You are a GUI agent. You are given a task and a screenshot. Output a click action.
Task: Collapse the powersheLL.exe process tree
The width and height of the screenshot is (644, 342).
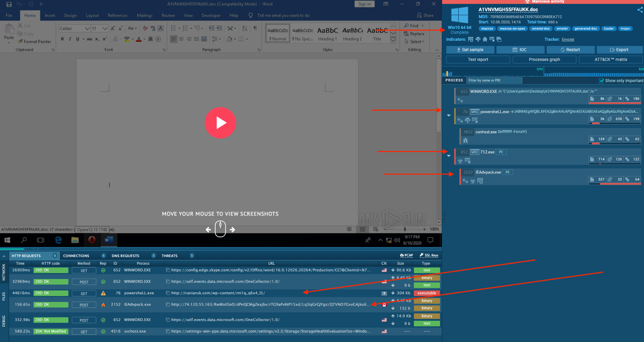(449, 115)
